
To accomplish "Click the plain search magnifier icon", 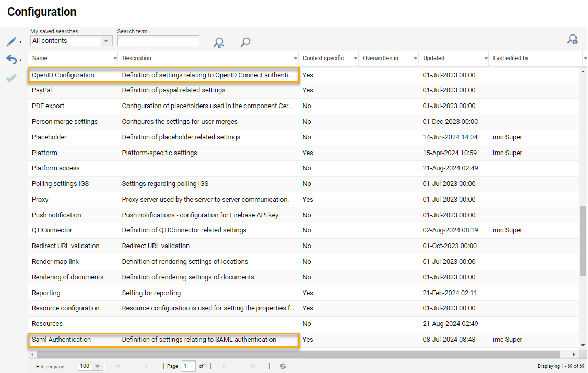I will click(x=245, y=43).
